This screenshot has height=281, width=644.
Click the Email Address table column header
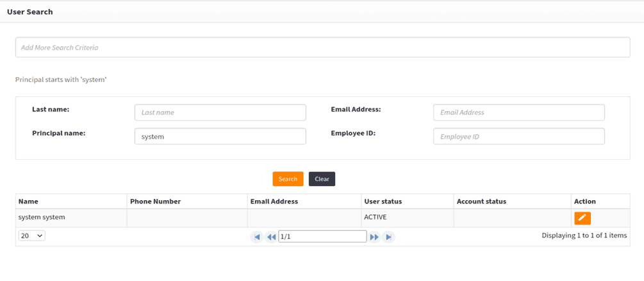coord(274,201)
